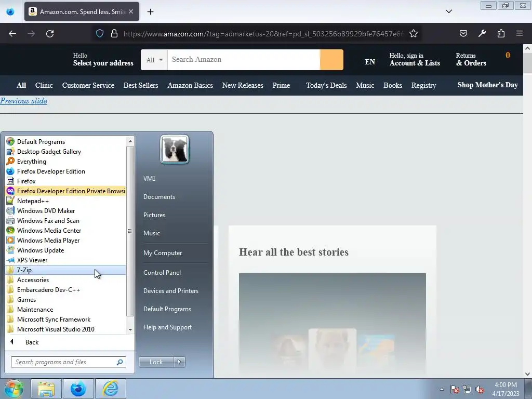Open Pictures from the Start menu
Viewport: 532px width, 399px height.
click(154, 215)
